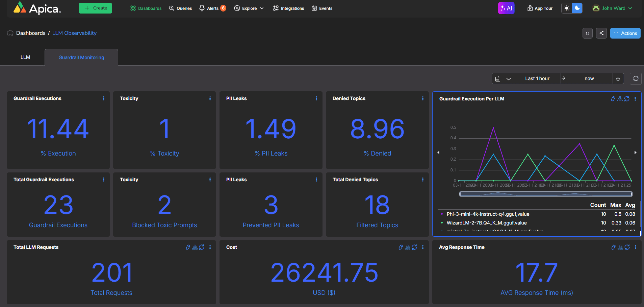
Task: Sort legend by Max column header
Action: (x=616, y=205)
